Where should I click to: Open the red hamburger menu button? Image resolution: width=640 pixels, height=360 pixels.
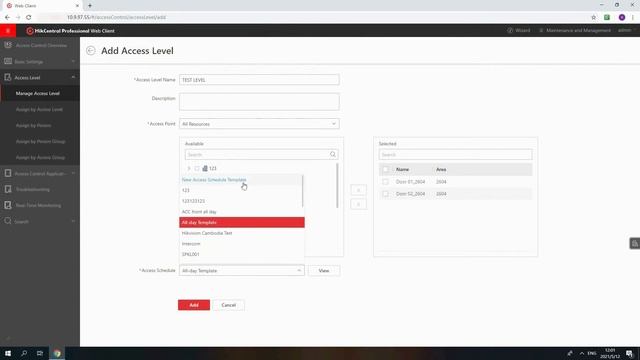click(x=8, y=31)
